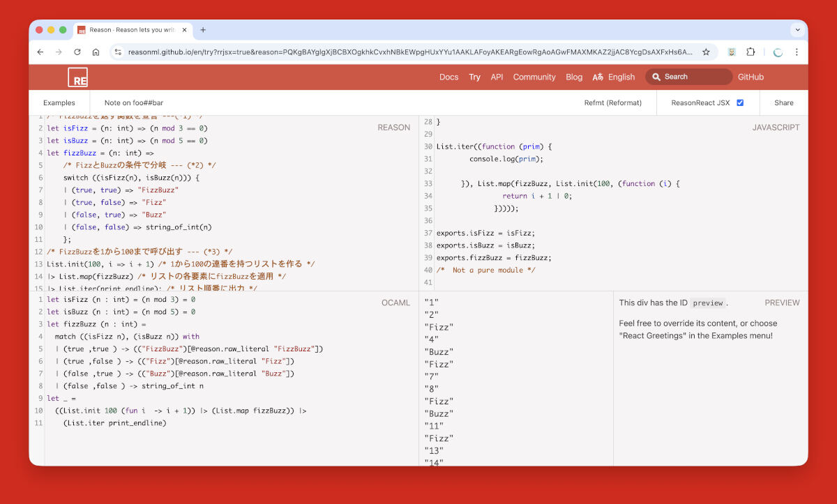
Task: Click the browser back arrow
Action: 40,52
